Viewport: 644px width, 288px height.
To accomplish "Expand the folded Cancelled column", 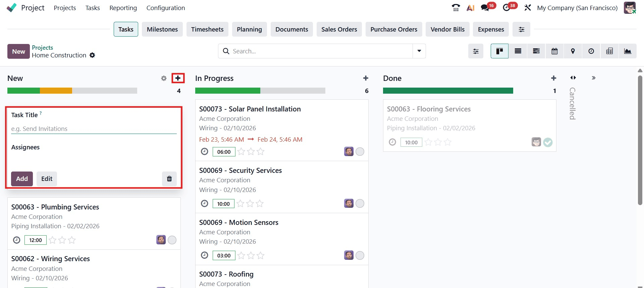I will point(573,78).
